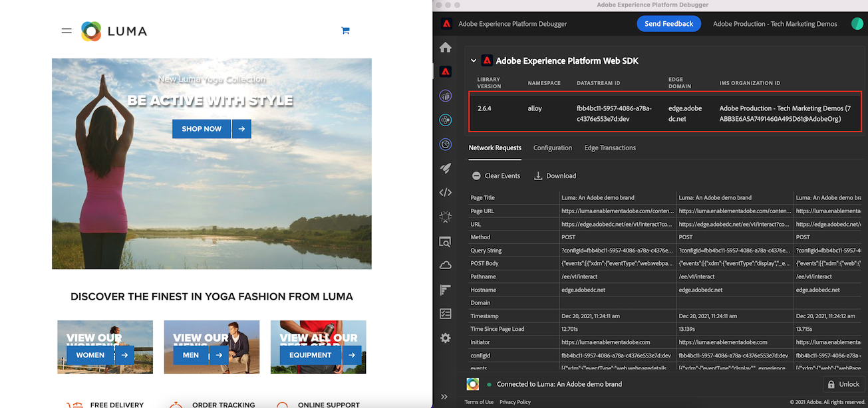Click the Men category button
Viewport: 868px width, 408px height.
(191, 356)
